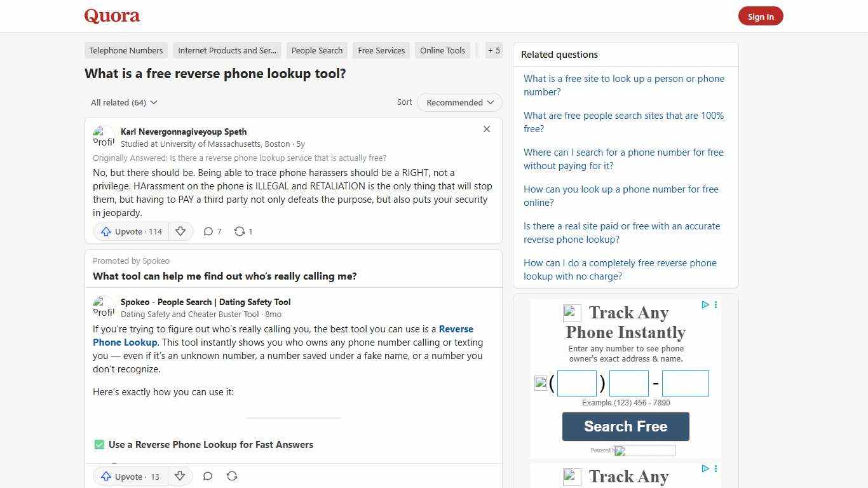
Task: Click the AdChoices triangle on the phone ad
Action: 705,305
